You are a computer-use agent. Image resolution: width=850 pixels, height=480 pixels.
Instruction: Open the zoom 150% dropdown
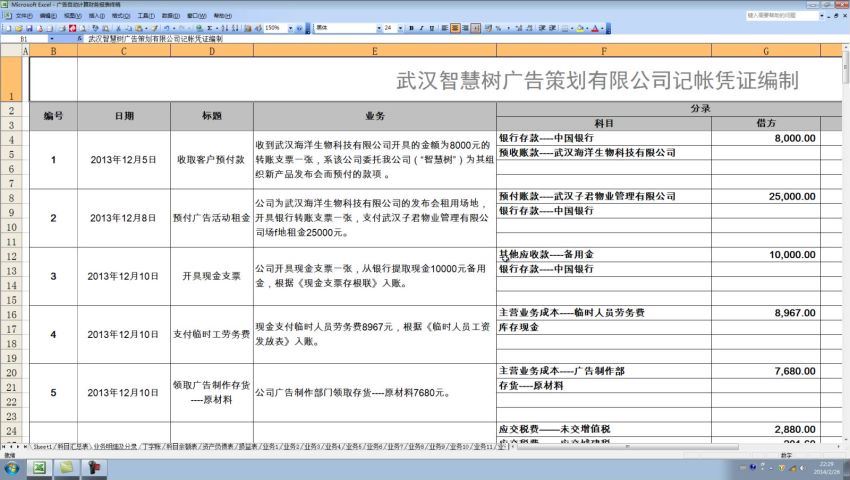pyautogui.click(x=291, y=28)
